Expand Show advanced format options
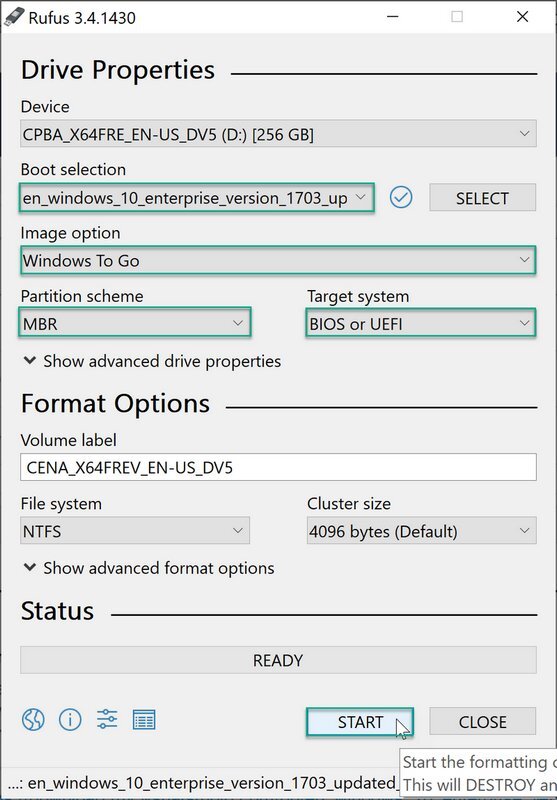557x800 pixels. [x=149, y=568]
